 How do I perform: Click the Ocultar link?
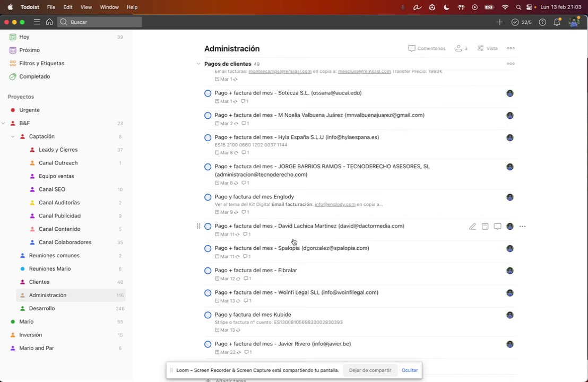point(410,370)
